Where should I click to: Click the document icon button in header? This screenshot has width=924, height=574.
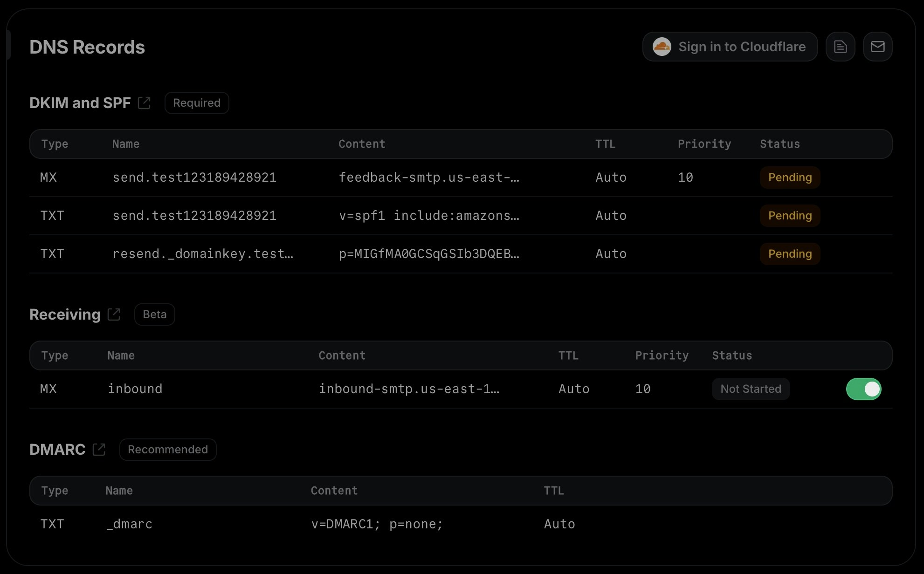point(840,47)
